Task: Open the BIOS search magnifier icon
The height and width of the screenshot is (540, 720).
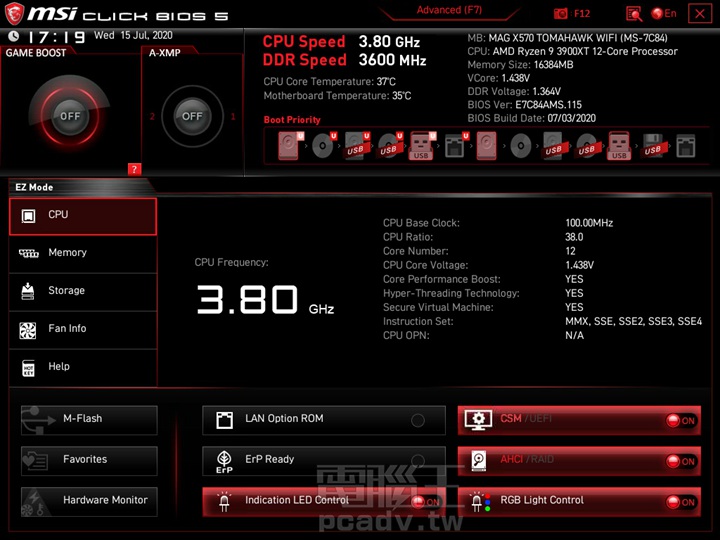Action: coord(634,14)
